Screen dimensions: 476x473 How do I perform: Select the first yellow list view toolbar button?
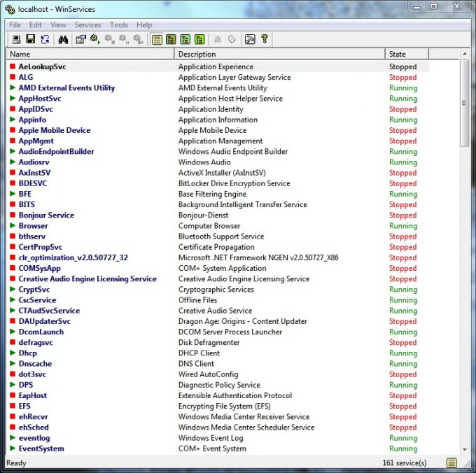pyautogui.click(x=157, y=39)
